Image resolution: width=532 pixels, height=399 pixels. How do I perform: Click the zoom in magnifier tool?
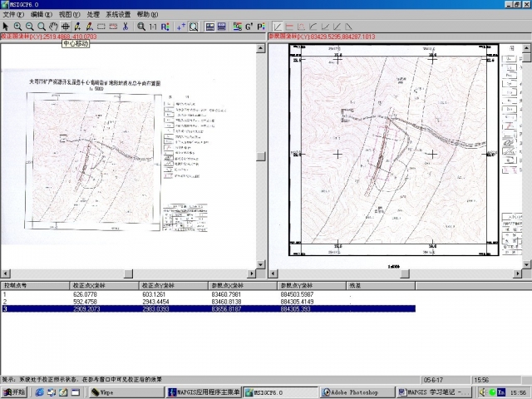[x=17, y=27]
